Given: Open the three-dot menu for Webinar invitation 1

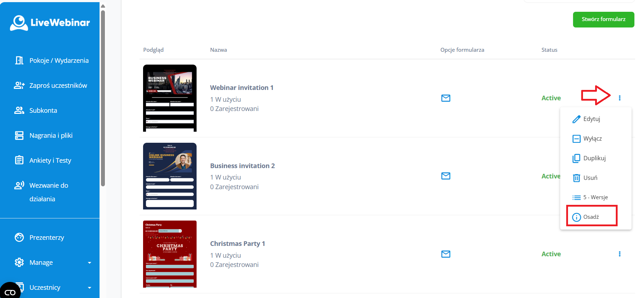Looking at the screenshot, I should tap(619, 98).
